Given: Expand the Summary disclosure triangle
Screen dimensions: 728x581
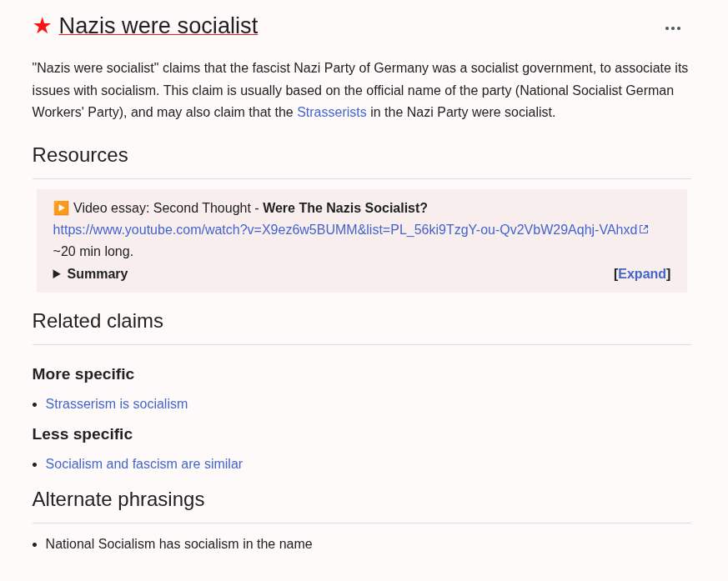Looking at the screenshot, I should click(57, 273).
